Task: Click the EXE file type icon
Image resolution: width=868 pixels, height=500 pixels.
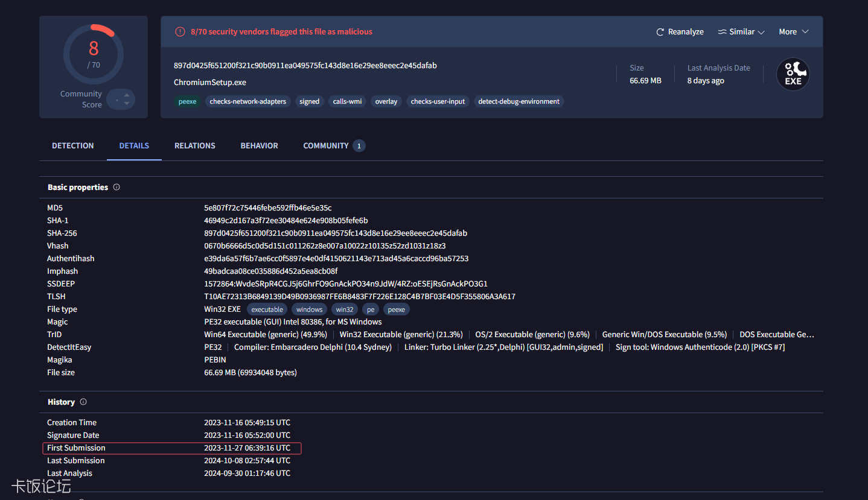Action: point(793,74)
